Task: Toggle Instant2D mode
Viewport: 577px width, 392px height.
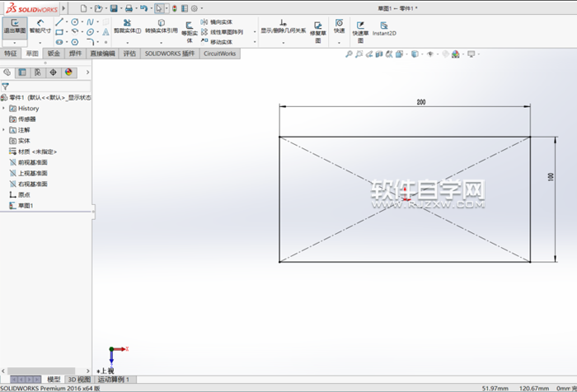Action: click(384, 29)
